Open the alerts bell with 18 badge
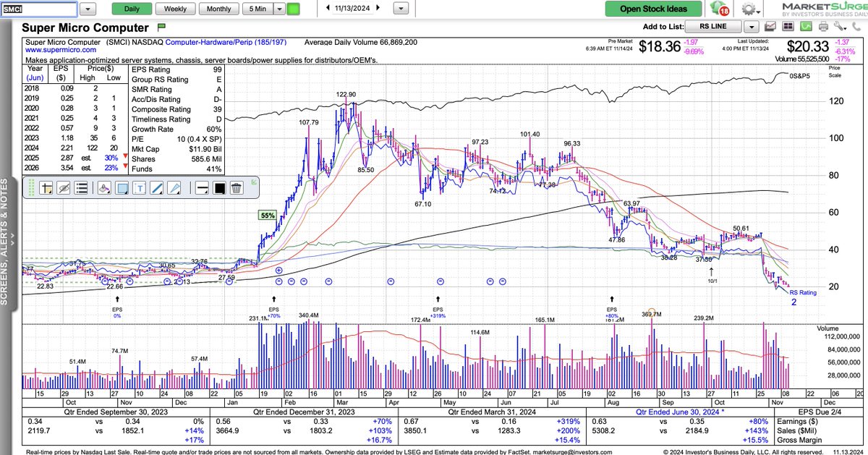Image resolution: width=868 pixels, height=455 pixels. pos(720,9)
